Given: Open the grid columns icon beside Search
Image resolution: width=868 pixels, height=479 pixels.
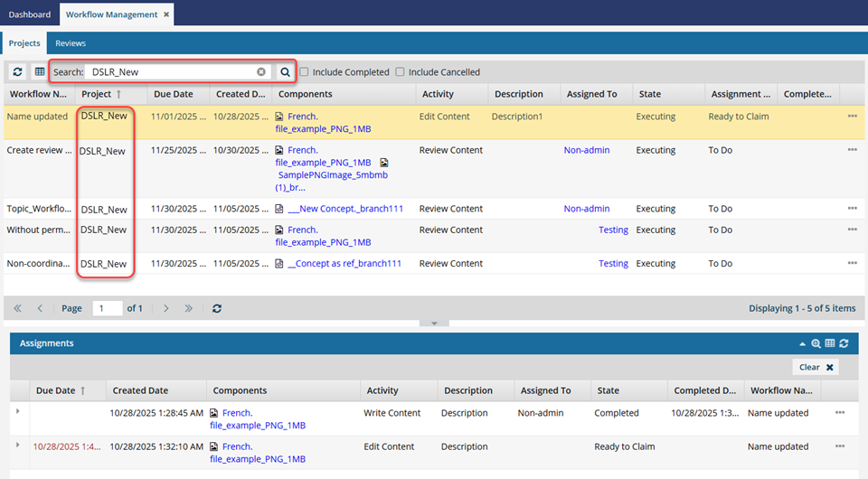Looking at the screenshot, I should [x=39, y=71].
